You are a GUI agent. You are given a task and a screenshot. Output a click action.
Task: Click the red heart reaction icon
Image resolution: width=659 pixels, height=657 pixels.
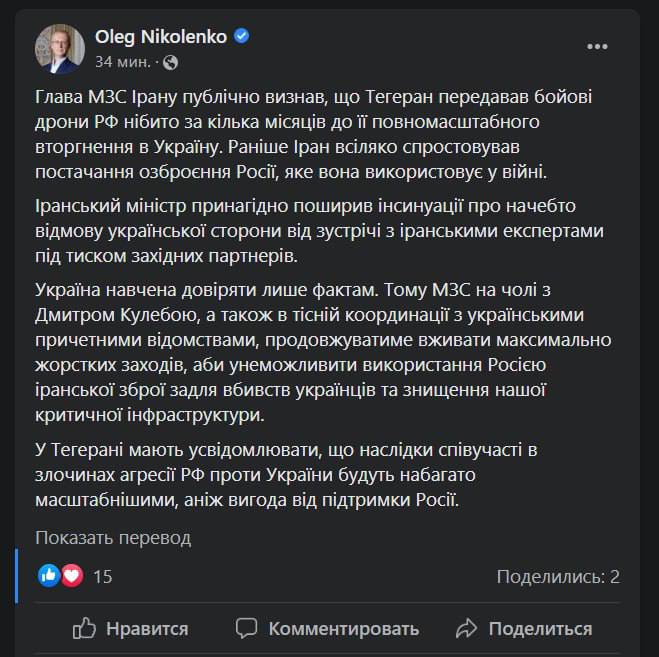(71, 576)
